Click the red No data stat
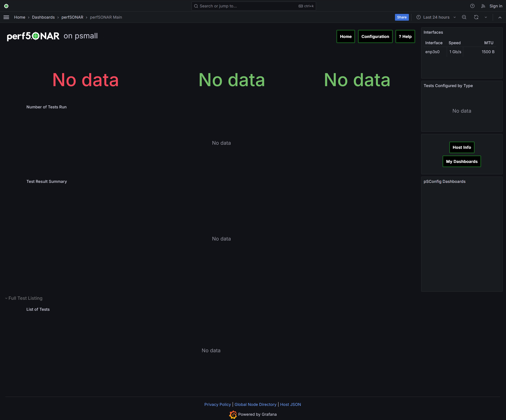Screen dimensions: 506x420 [85, 80]
